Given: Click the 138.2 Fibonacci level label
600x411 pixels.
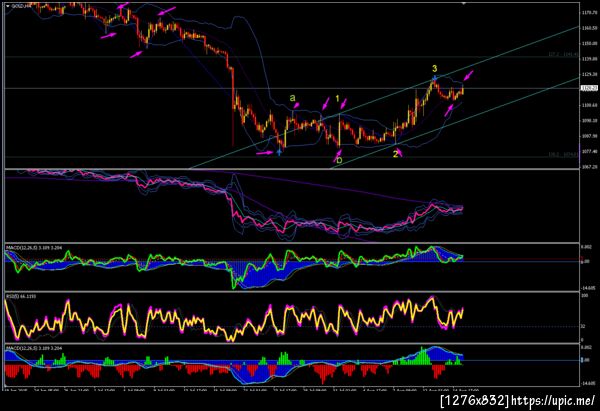Looking at the screenshot, I should (563, 155).
